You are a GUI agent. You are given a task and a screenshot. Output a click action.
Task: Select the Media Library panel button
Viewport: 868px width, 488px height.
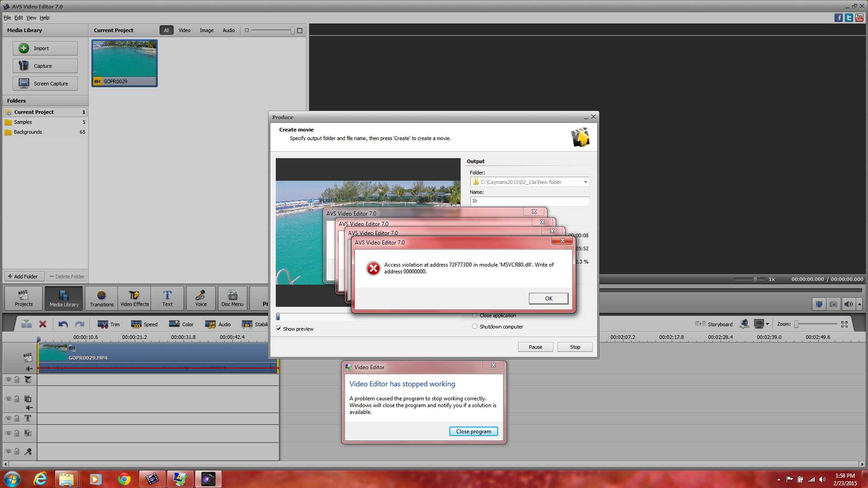(64, 298)
